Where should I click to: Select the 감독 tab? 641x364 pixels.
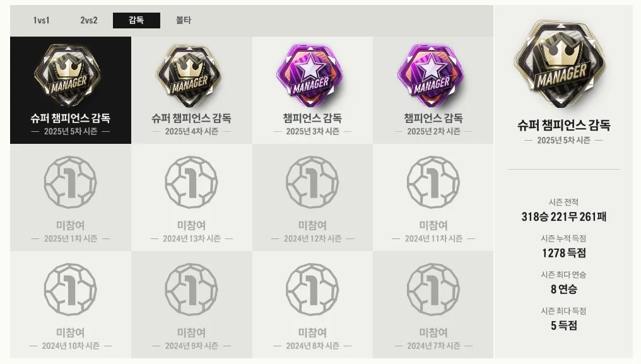pos(136,20)
